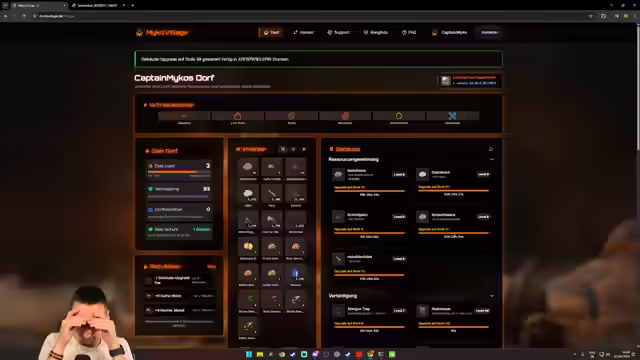This screenshot has height=360, width=640.
Task: Click the browser back arrow
Action: [x=5, y=16]
